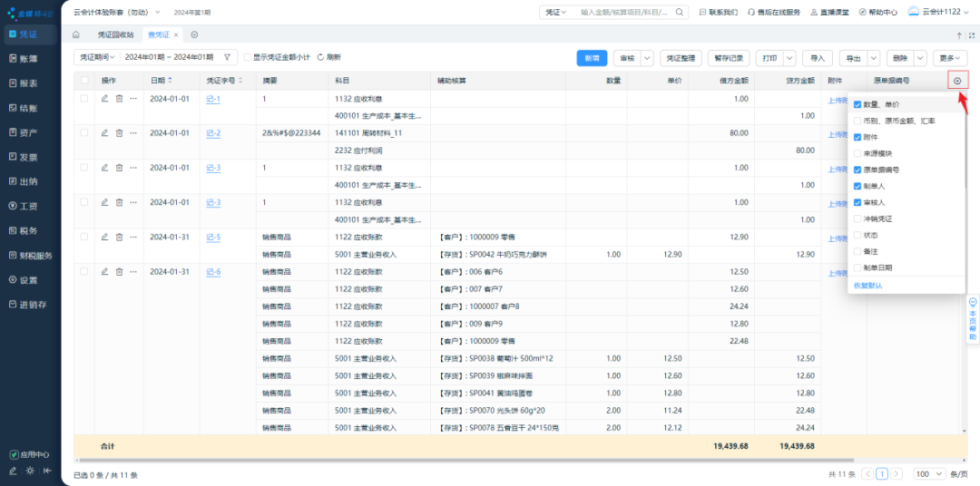
Task: Open the 100 条/页 page size dropdown
Action: click(930, 474)
